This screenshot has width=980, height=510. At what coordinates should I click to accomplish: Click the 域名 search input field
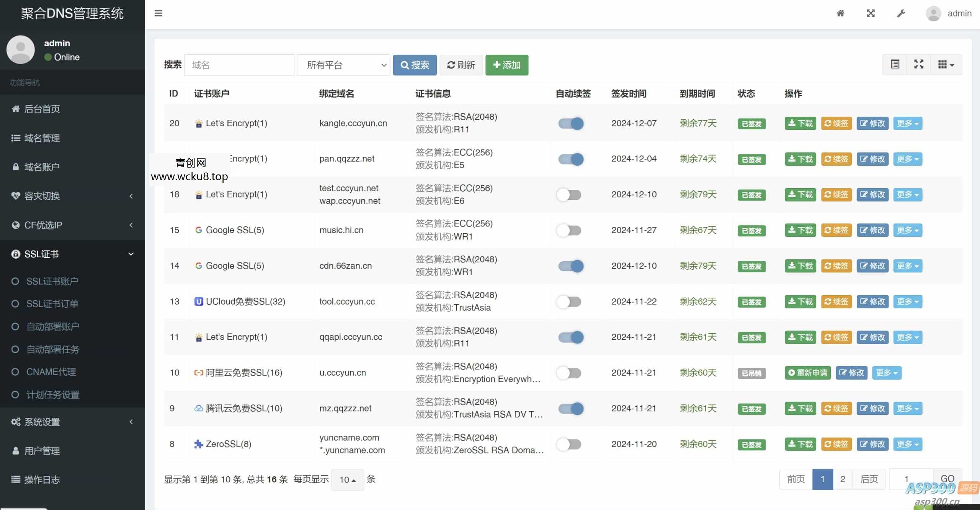pyautogui.click(x=239, y=65)
